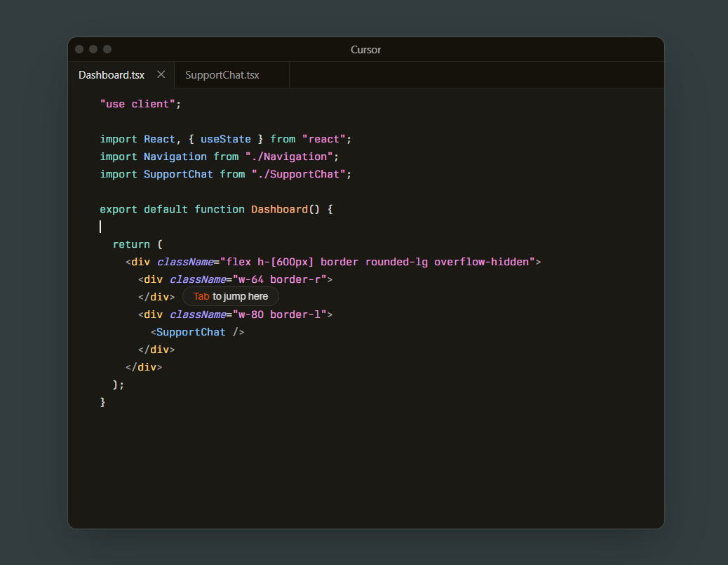Screen dimensions: 728x565
Task: Click the yellow traffic light window control
Action: [93, 49]
